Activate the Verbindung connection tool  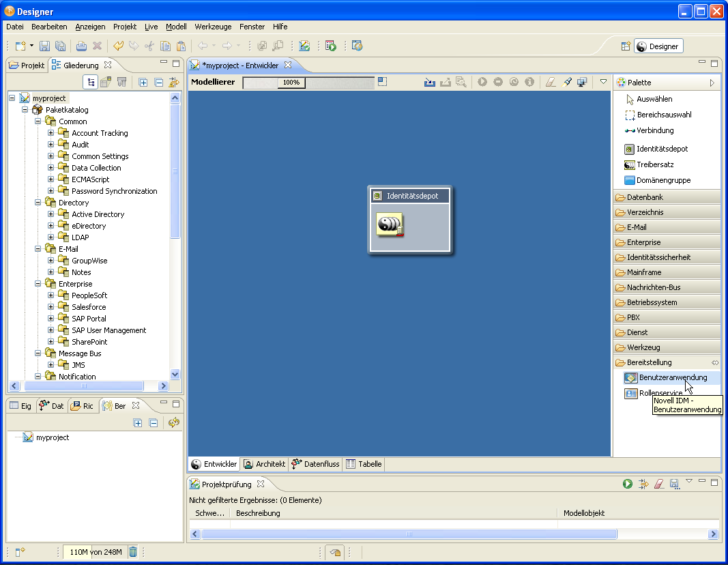[x=654, y=130]
